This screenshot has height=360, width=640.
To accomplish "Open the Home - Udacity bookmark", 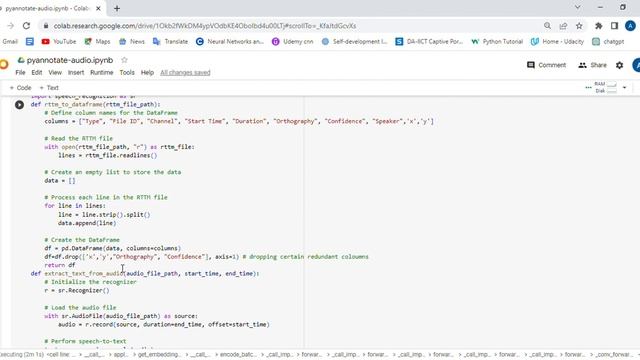I will click(x=557, y=42).
